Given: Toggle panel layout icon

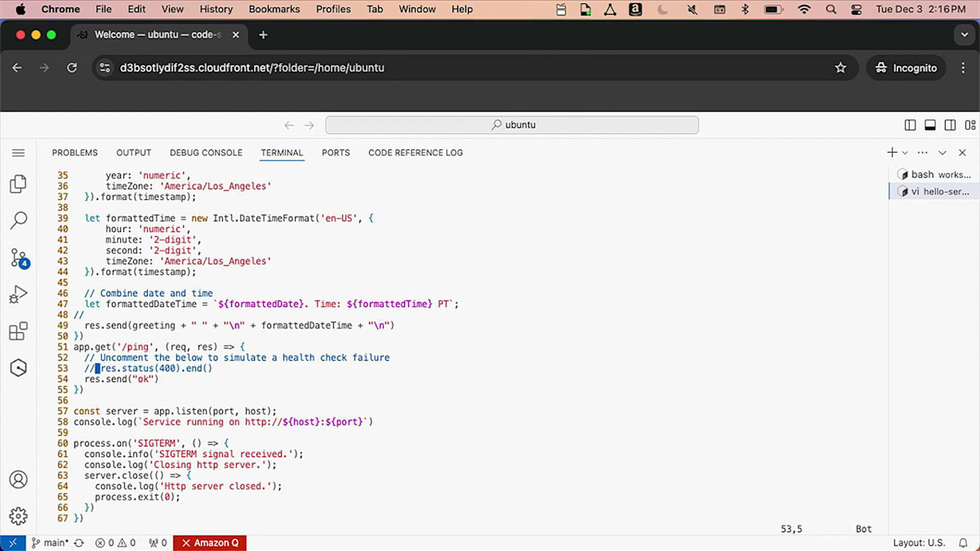Looking at the screenshot, I should (x=930, y=125).
